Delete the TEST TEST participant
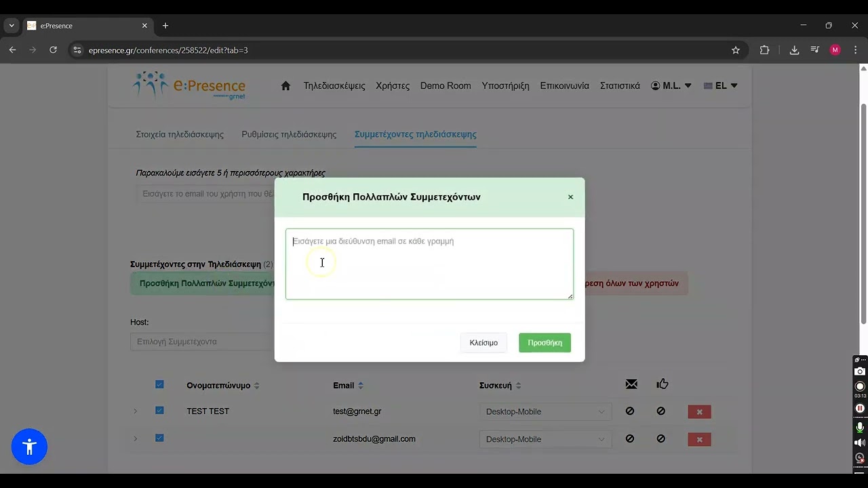Screen dimensions: 868x488 (699, 411)
